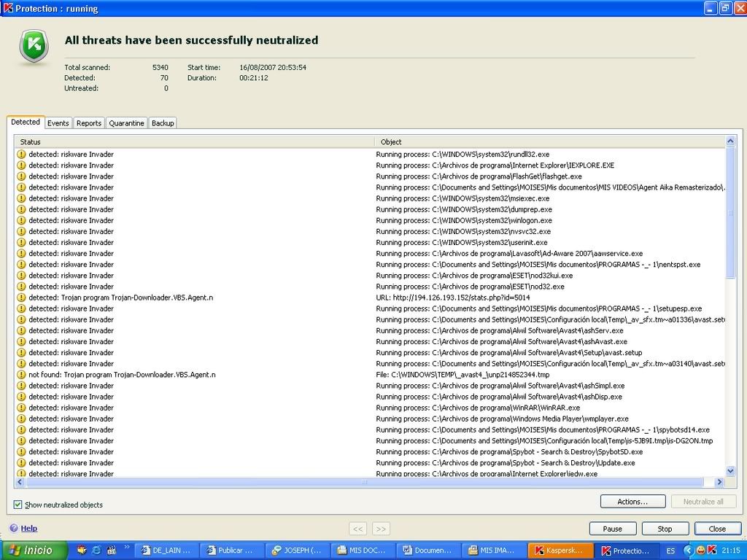Click the horizontal scrollbar left arrow
747x560 pixels.
[20, 482]
